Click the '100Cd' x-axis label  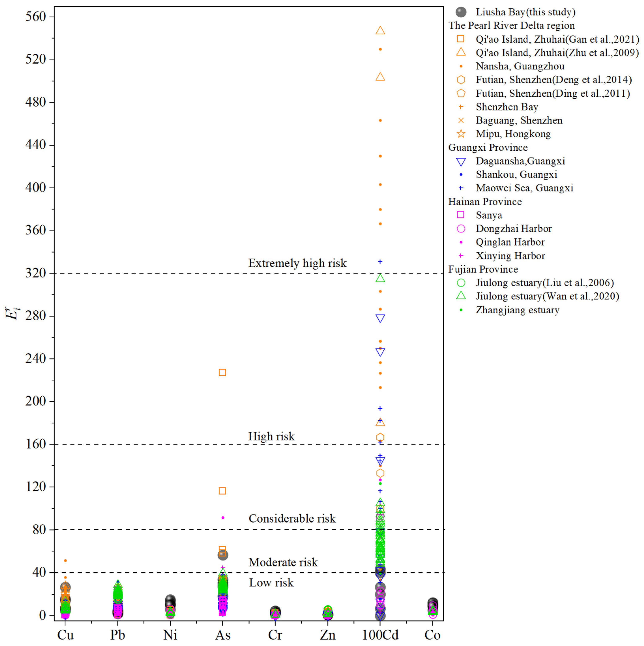tap(380, 635)
